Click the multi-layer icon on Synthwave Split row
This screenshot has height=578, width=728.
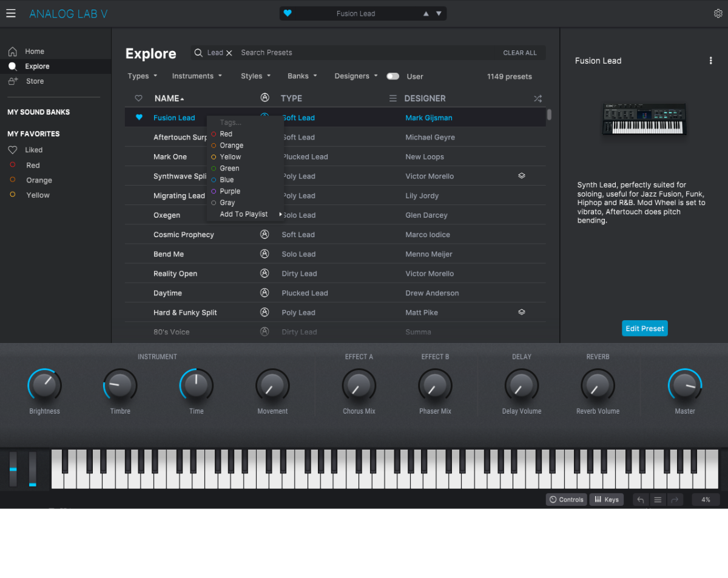522,176
